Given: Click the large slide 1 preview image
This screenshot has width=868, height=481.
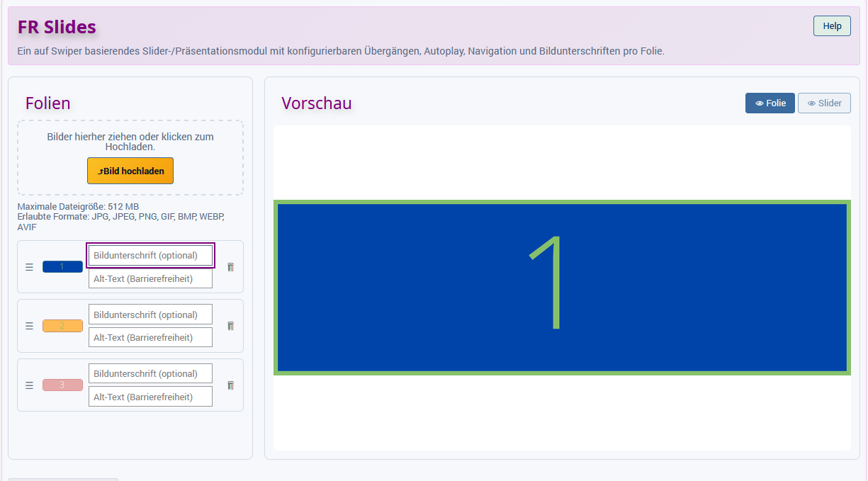Looking at the screenshot, I should (x=562, y=288).
